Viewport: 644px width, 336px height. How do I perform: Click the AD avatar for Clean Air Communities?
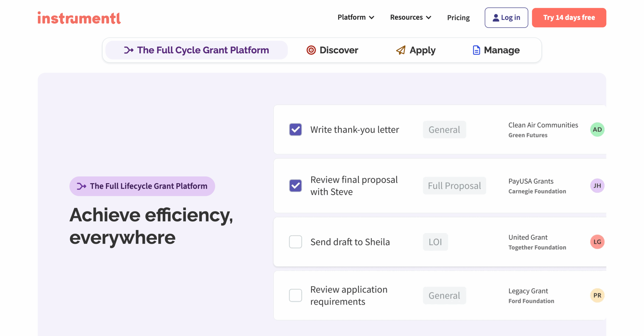pyautogui.click(x=597, y=129)
